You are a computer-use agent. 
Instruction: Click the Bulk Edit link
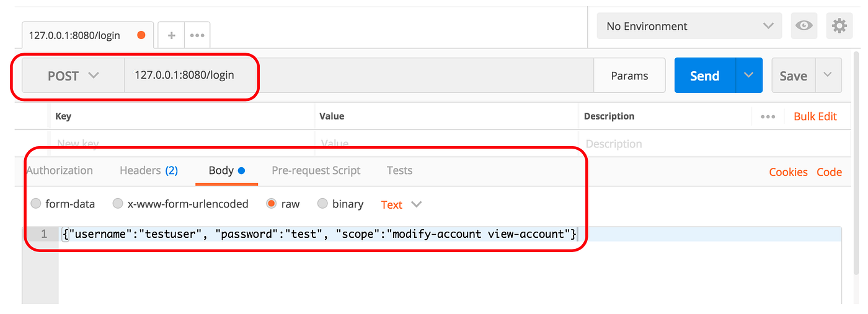coord(815,116)
